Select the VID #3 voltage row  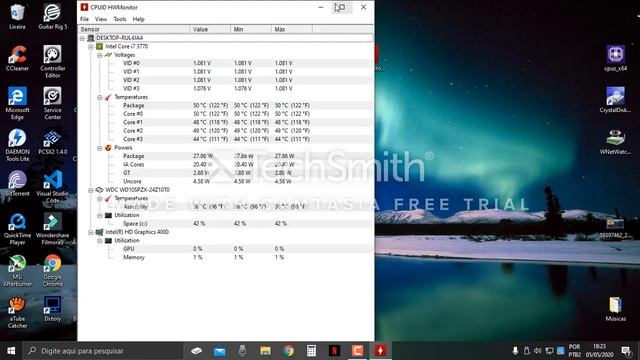[226, 89]
